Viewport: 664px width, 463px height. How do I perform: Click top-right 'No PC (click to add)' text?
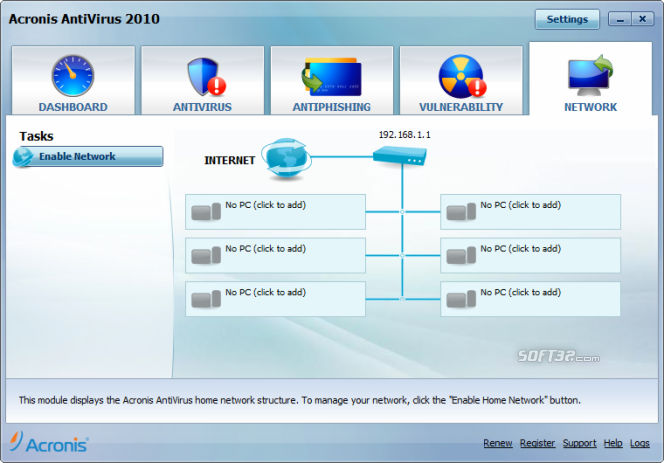coord(520,205)
